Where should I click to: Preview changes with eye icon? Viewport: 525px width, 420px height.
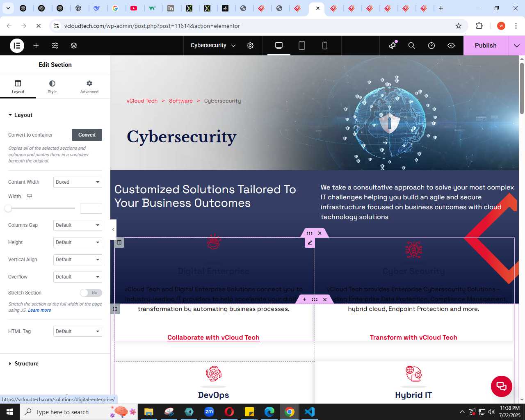click(451, 46)
